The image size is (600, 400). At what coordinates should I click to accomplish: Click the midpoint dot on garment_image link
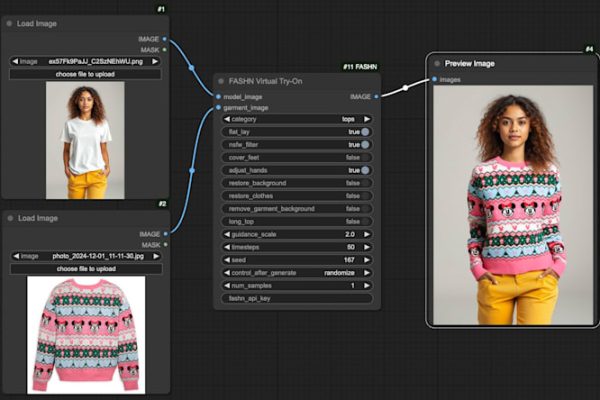[192, 170]
